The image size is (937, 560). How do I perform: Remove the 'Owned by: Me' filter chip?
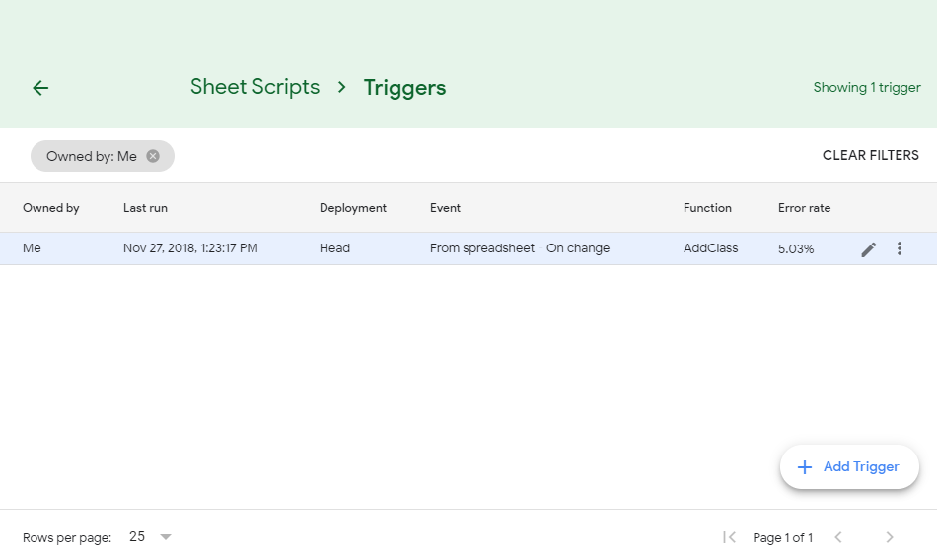[153, 156]
